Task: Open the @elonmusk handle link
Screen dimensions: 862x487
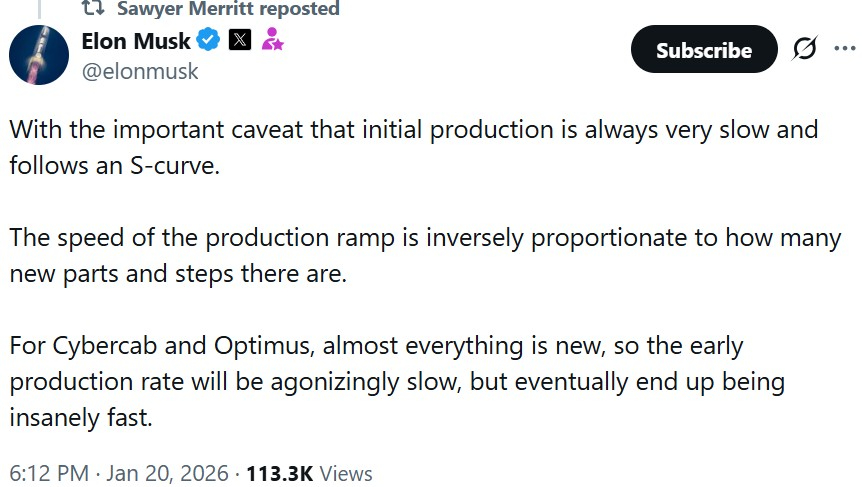Action: [139, 71]
